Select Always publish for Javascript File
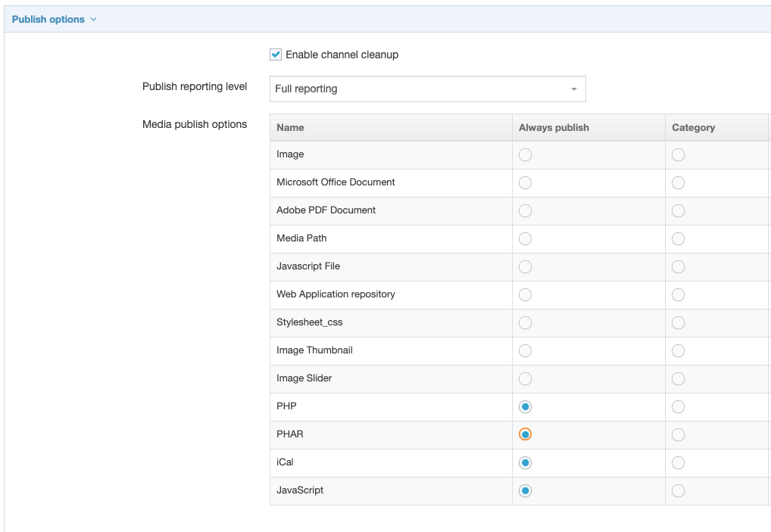This screenshot has height=532, width=771. [525, 266]
